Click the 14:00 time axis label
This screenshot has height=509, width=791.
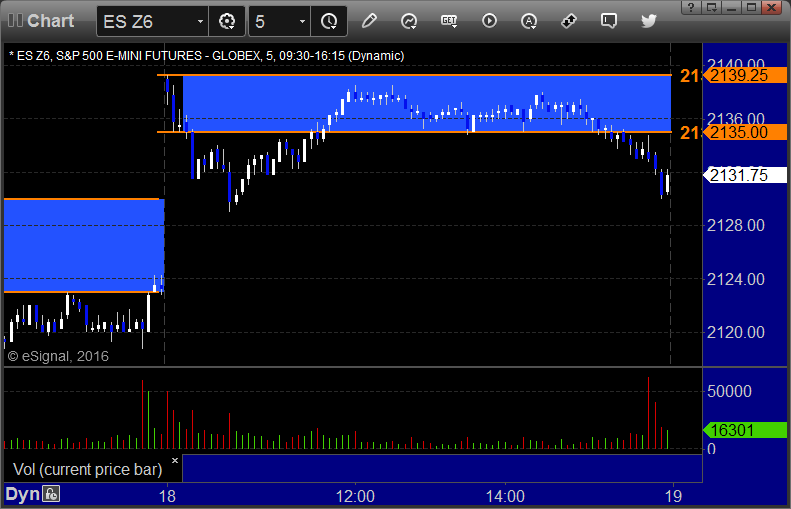505,496
